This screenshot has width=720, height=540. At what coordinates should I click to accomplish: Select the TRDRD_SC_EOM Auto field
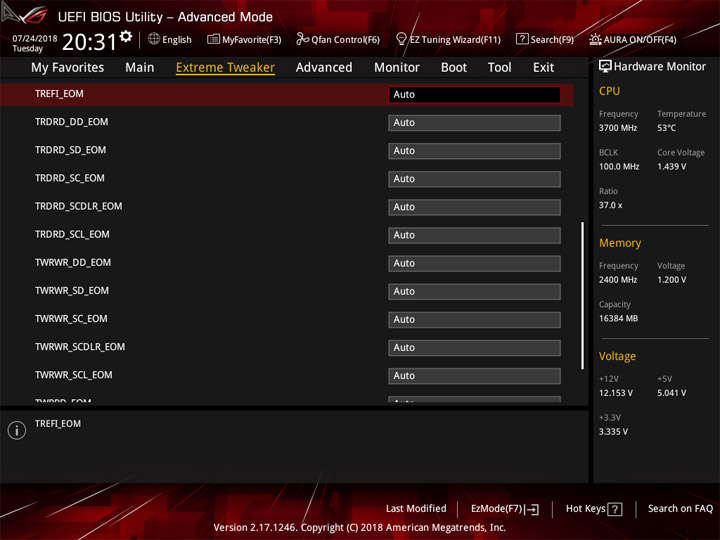[474, 179]
